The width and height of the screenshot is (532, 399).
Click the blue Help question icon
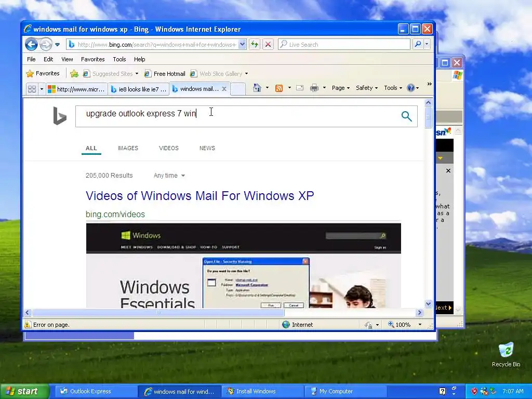coord(411,88)
